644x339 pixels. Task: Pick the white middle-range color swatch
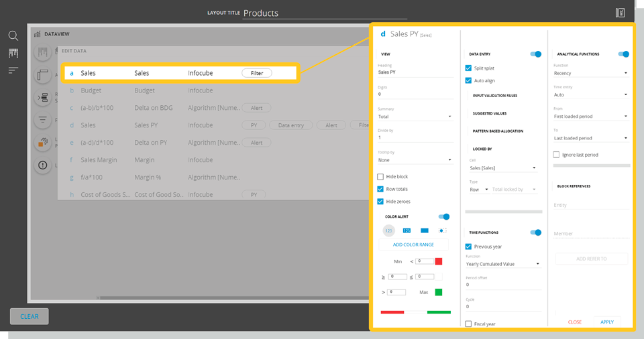[439, 277]
